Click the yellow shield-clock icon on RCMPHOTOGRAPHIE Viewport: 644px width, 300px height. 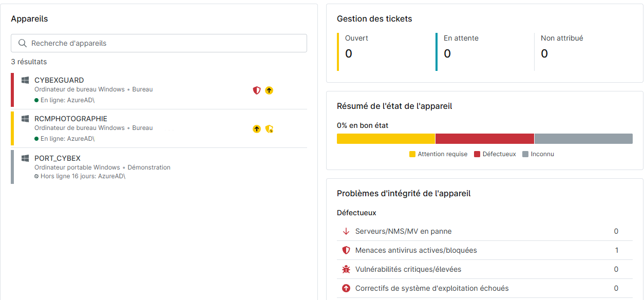point(269,129)
